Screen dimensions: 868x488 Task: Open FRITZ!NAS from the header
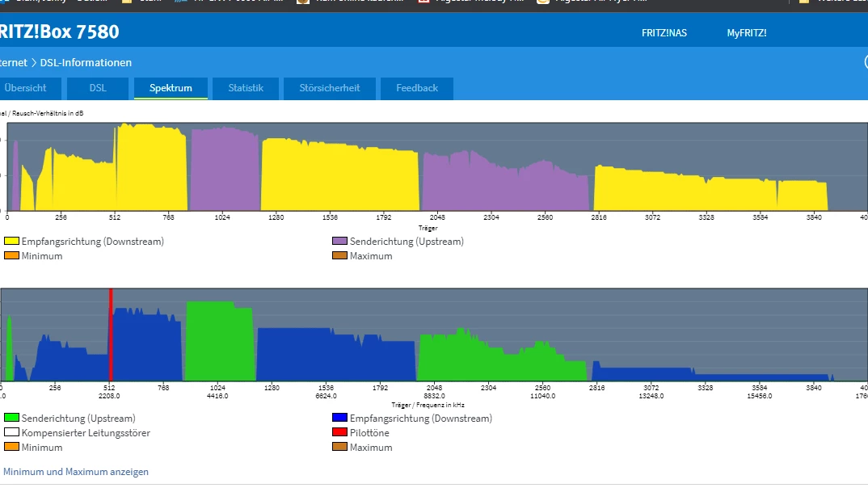(664, 33)
